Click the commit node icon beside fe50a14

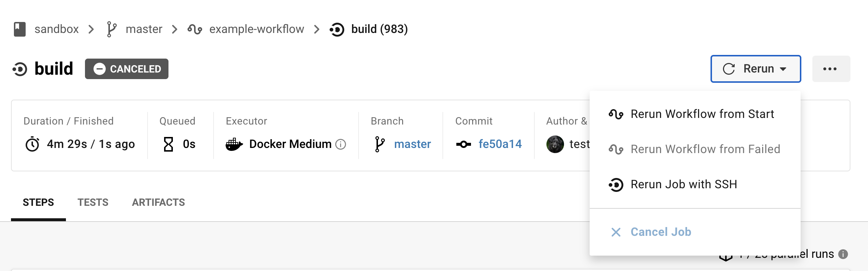tap(464, 144)
